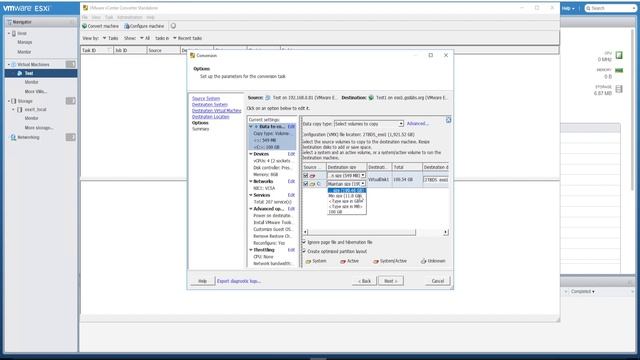Select highlighted Maintain size option in list
The image size is (640, 360).
(x=347, y=191)
